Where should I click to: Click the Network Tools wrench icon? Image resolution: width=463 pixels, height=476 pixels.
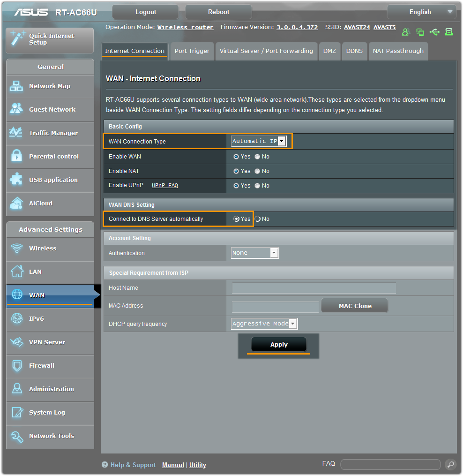pyautogui.click(x=17, y=436)
